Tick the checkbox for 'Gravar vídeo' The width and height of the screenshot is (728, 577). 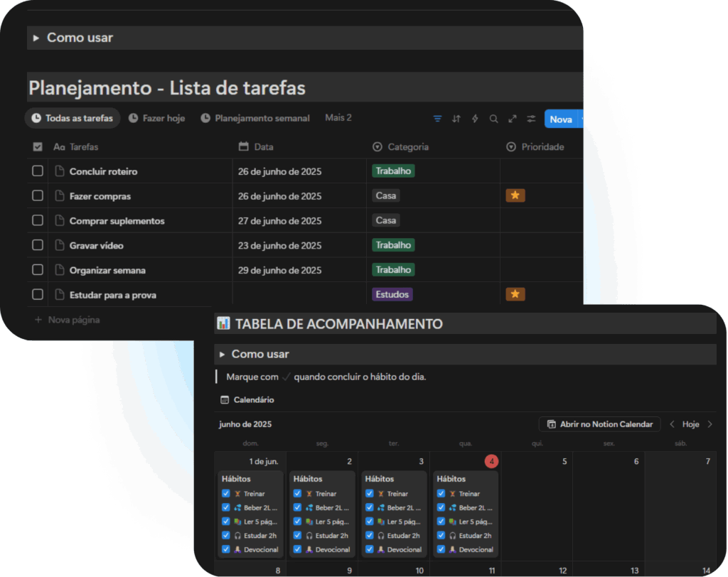(x=38, y=245)
